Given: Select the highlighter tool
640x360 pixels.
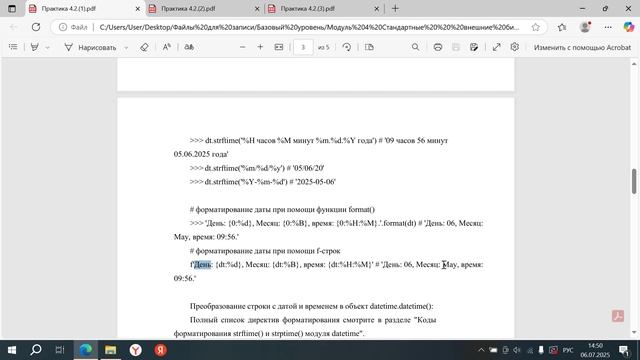Looking at the screenshot, I should pos(35,47).
